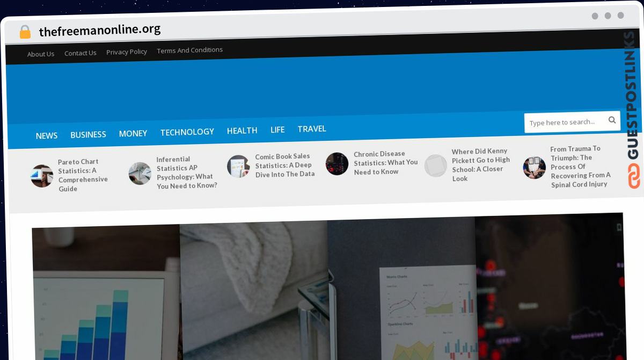Click the Pareto Chart article thumbnail

tap(42, 176)
